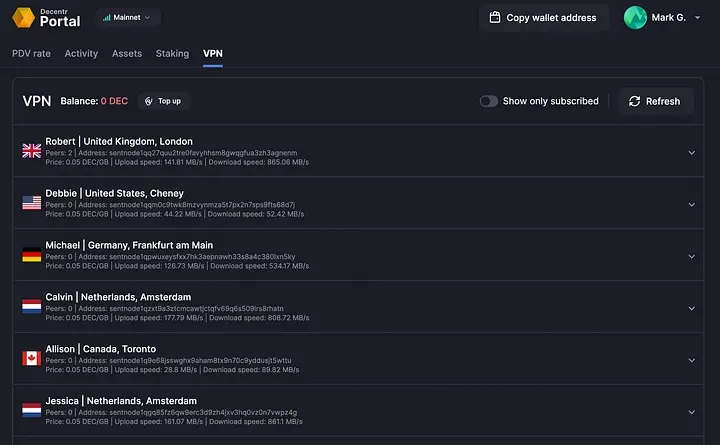This screenshot has width=720, height=445.
Task: Expand Allison Canada Toronto node row
Action: pyautogui.click(x=691, y=360)
